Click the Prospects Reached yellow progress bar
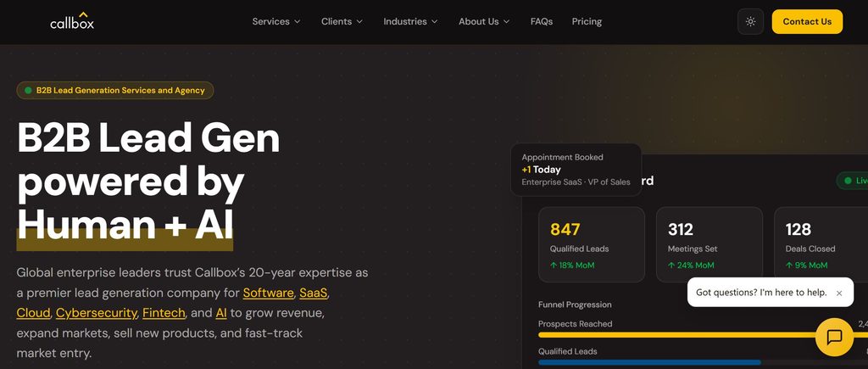 703,335
